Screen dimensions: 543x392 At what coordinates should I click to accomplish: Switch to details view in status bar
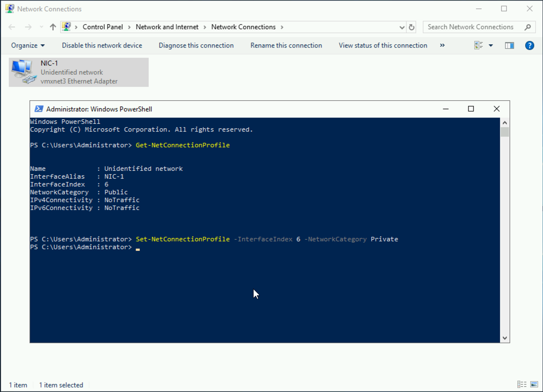522,384
